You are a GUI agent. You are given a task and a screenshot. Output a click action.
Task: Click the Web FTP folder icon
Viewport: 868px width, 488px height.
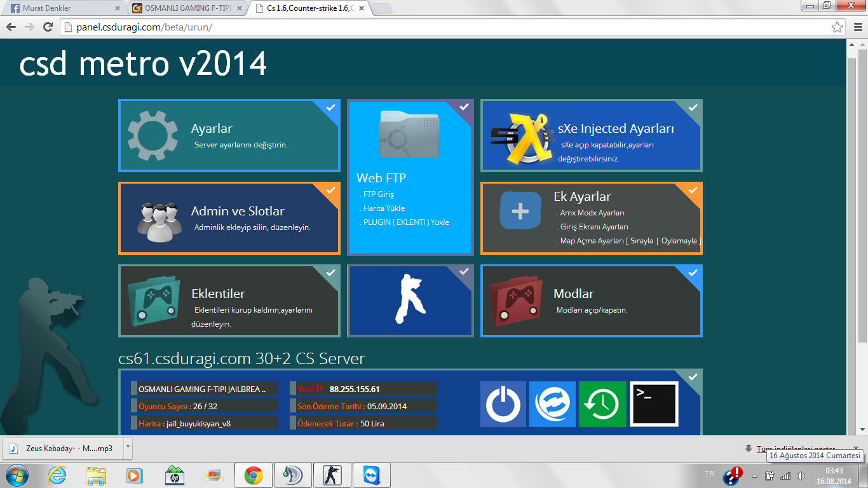pos(409,133)
